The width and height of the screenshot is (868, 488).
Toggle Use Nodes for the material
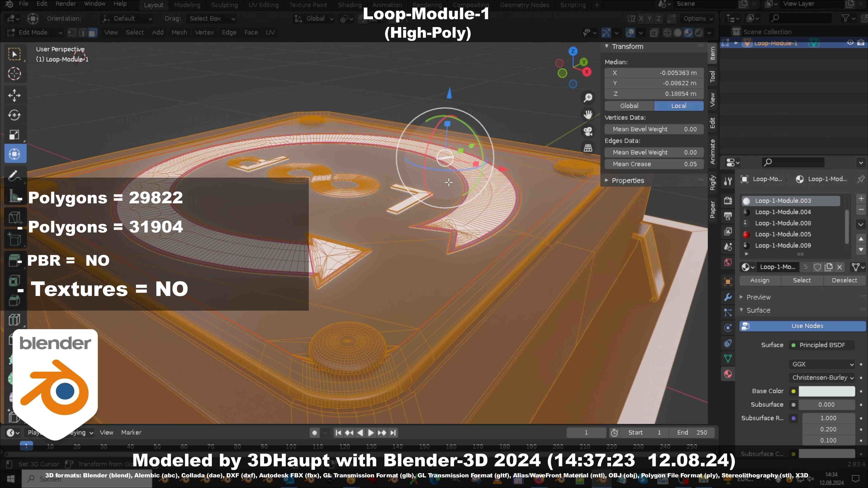tap(802, 326)
